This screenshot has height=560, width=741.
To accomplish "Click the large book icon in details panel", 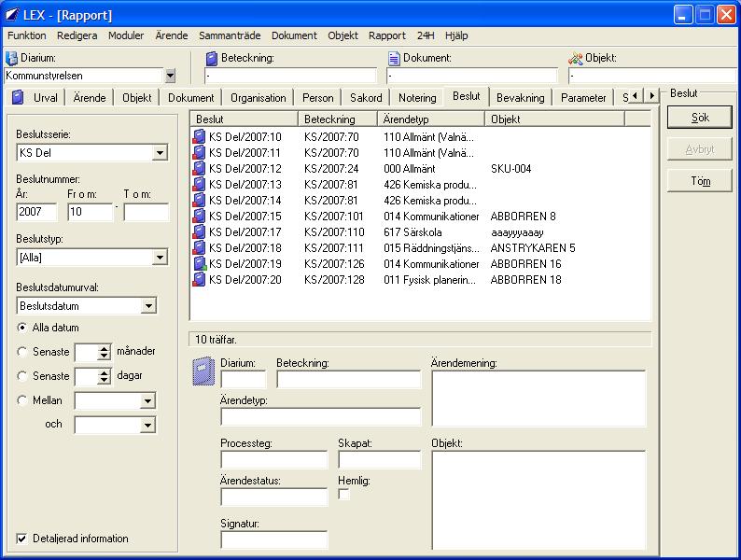I will (203, 371).
